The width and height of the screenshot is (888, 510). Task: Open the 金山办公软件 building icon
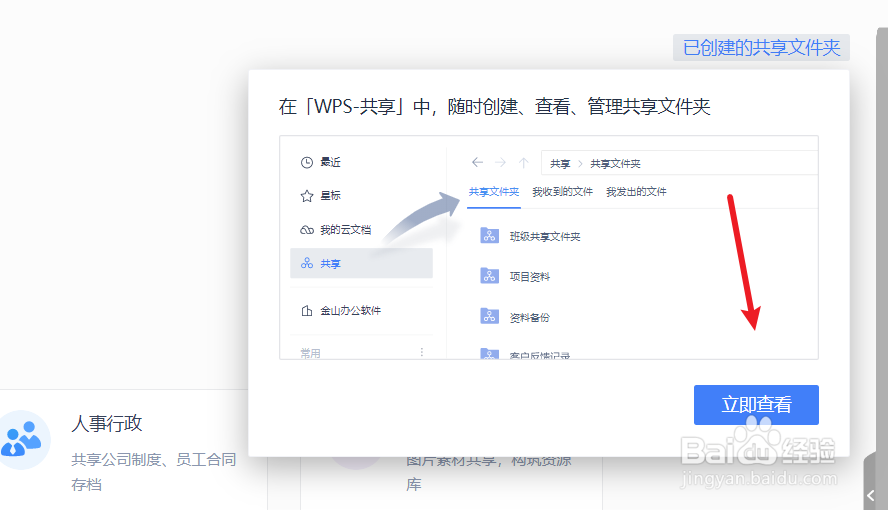point(306,310)
